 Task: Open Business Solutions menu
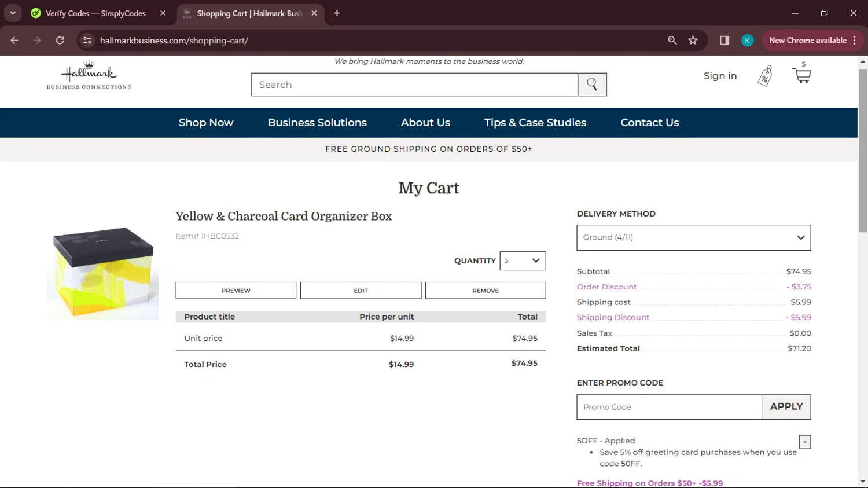pos(317,123)
